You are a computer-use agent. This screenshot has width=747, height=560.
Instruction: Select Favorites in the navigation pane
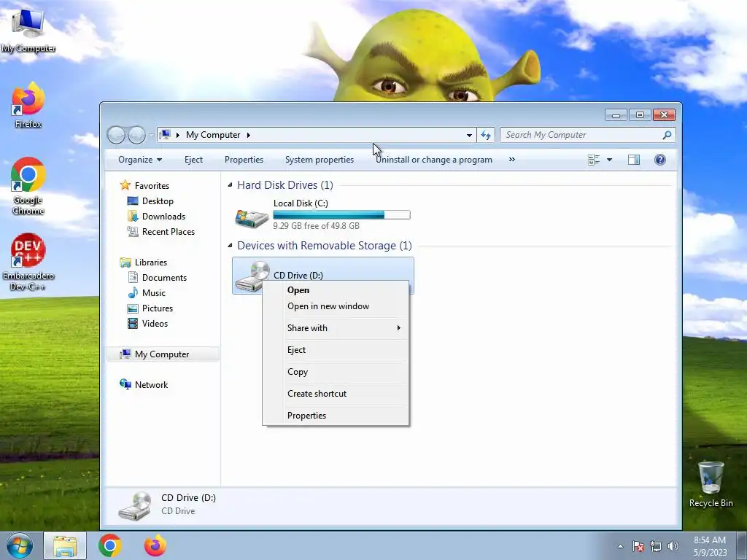point(152,186)
